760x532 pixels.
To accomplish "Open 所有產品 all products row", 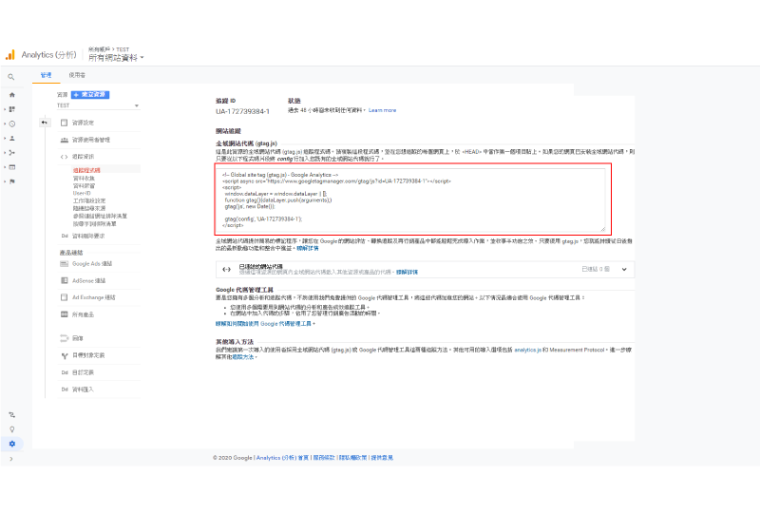I will [x=99, y=314].
